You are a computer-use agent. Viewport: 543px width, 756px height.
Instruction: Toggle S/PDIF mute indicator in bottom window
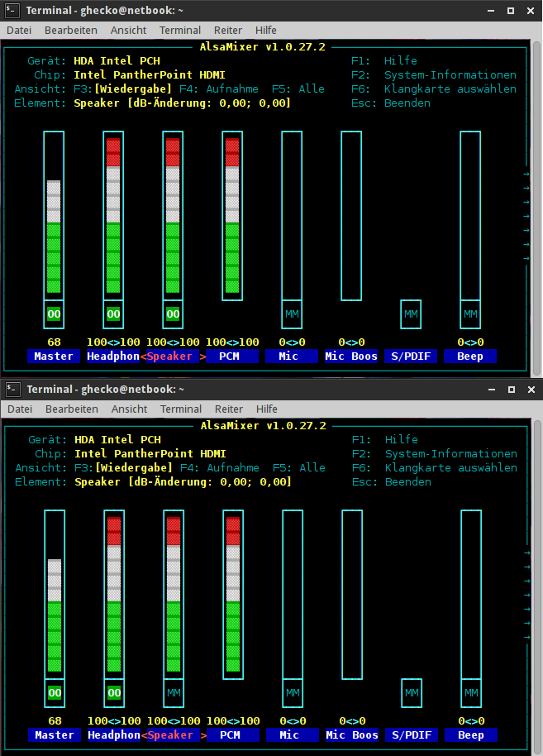pyautogui.click(x=412, y=693)
